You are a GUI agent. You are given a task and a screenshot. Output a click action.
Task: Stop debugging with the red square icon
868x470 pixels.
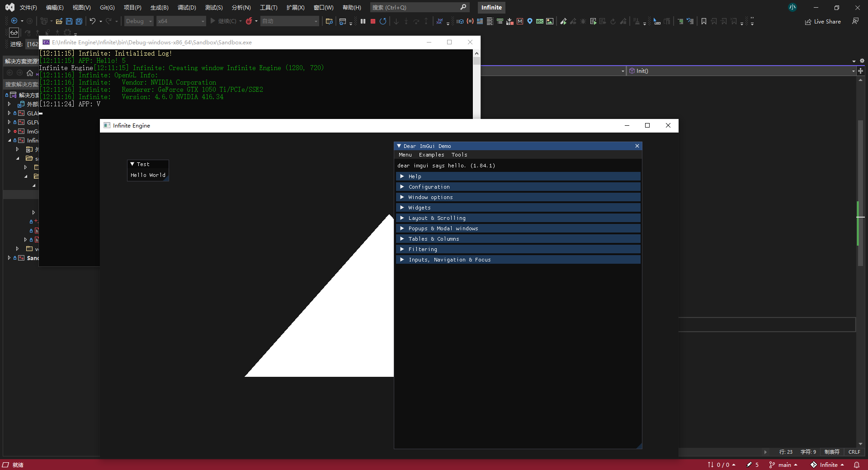pos(373,21)
